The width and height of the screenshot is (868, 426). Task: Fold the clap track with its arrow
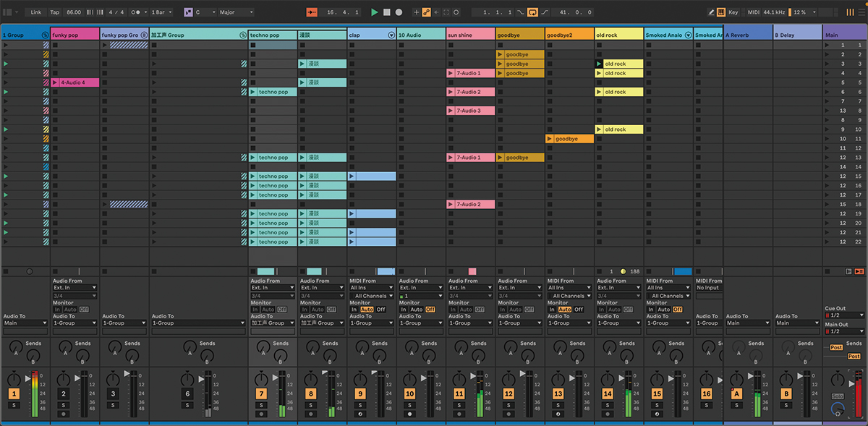391,35
